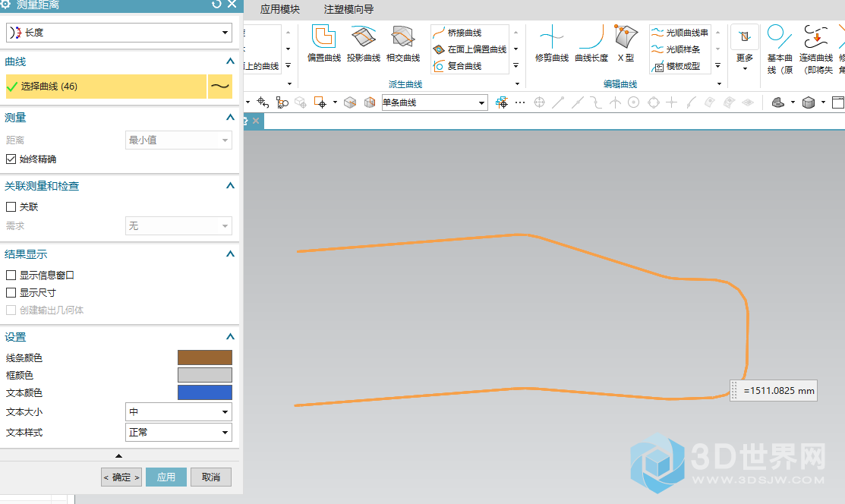
Task: Open the 注塑模向导 ribbon tab
Action: [348, 9]
